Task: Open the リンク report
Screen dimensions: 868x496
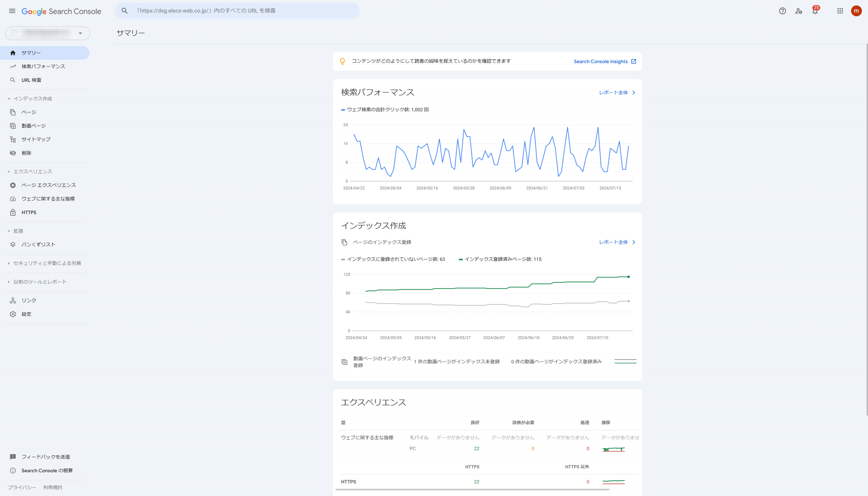Action: pyautogui.click(x=28, y=300)
